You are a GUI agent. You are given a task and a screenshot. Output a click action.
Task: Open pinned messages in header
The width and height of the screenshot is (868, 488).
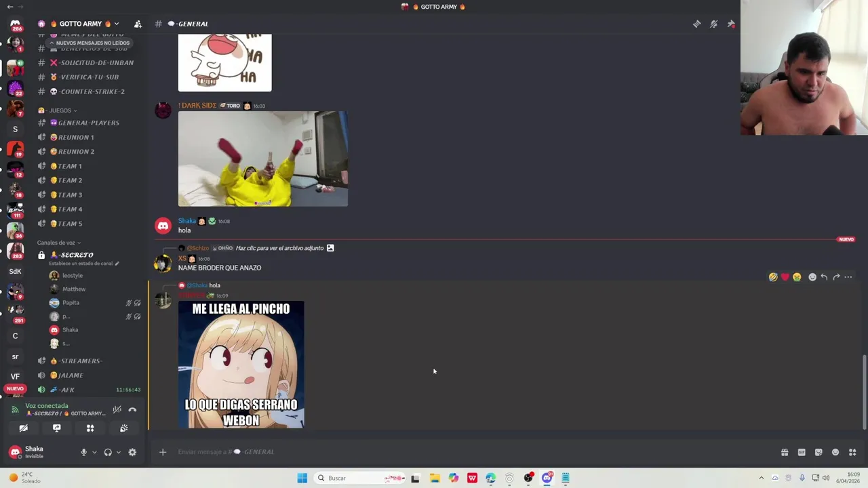731,24
